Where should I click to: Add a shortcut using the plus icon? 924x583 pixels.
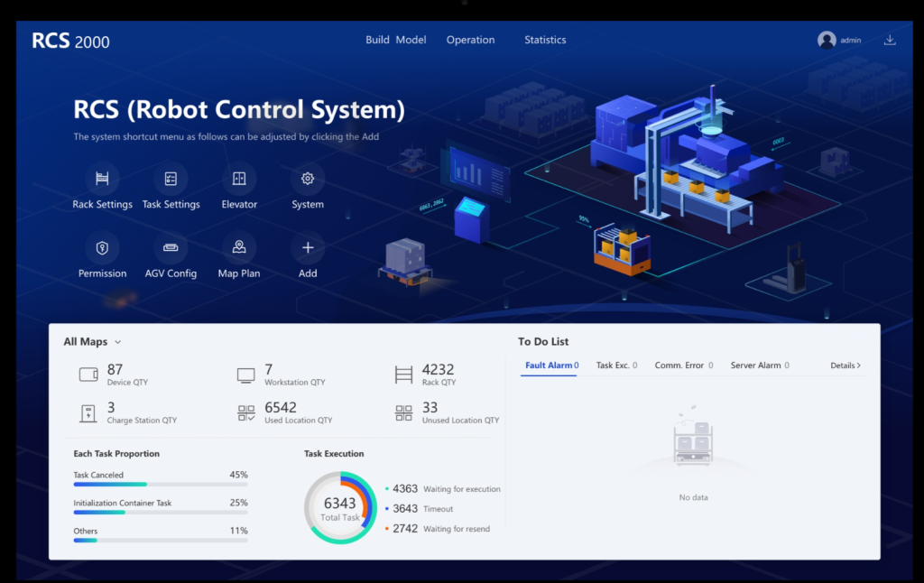(x=308, y=247)
